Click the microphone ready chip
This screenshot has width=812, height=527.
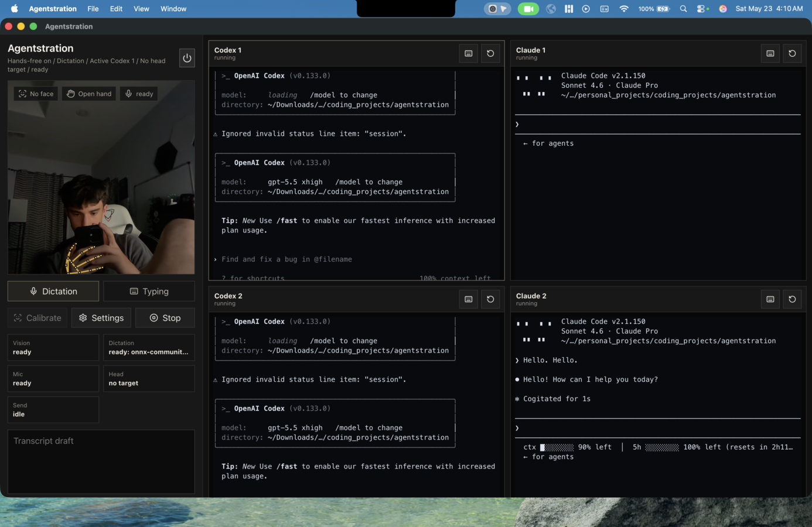(x=139, y=94)
